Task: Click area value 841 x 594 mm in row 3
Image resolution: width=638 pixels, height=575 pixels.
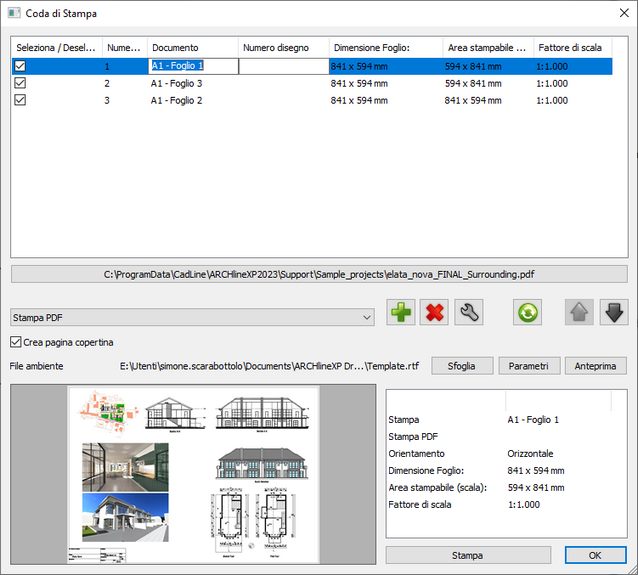Action: click(x=473, y=100)
